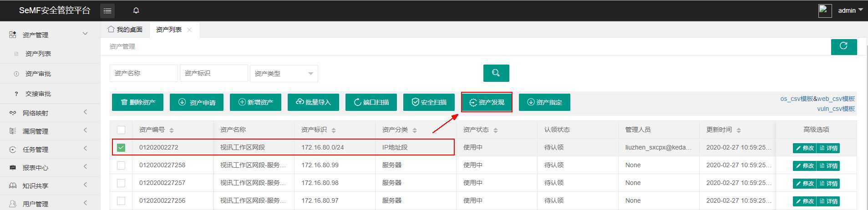Click the admin avatar image

(x=825, y=10)
